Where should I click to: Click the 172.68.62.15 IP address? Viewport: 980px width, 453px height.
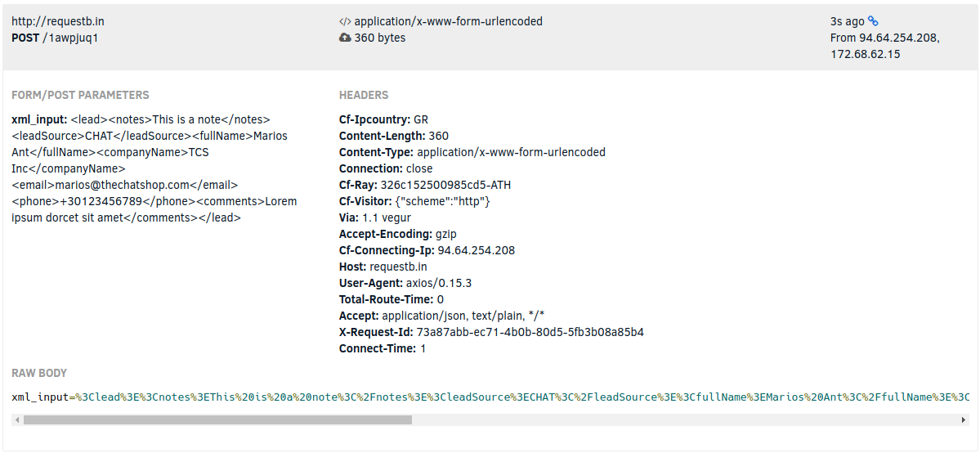coord(865,54)
